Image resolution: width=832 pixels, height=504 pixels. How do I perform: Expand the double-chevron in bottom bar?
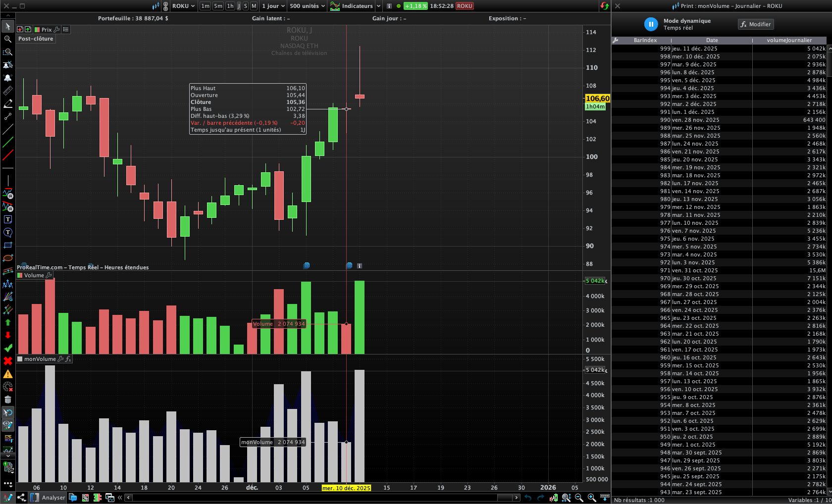(x=120, y=498)
